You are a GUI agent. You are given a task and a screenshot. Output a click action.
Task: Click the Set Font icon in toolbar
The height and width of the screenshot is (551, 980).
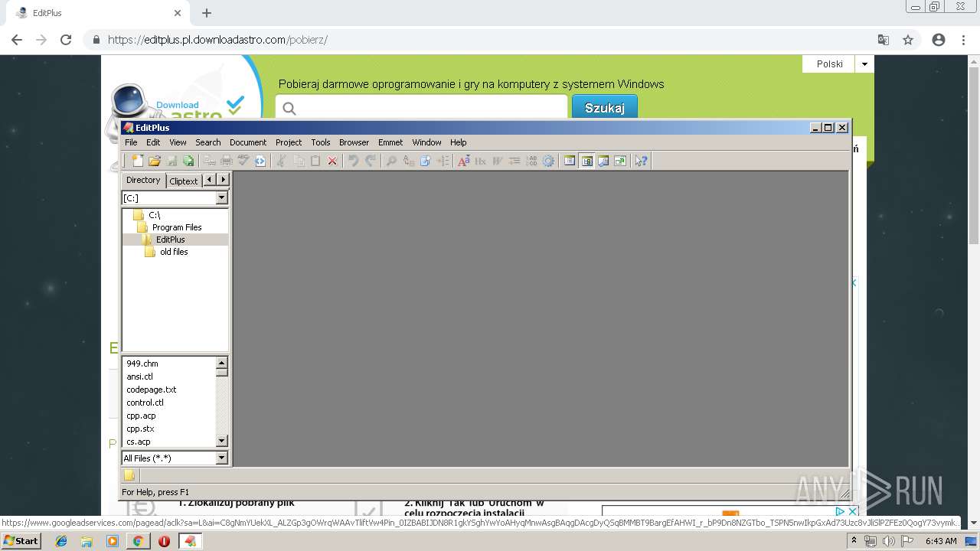[x=464, y=161]
